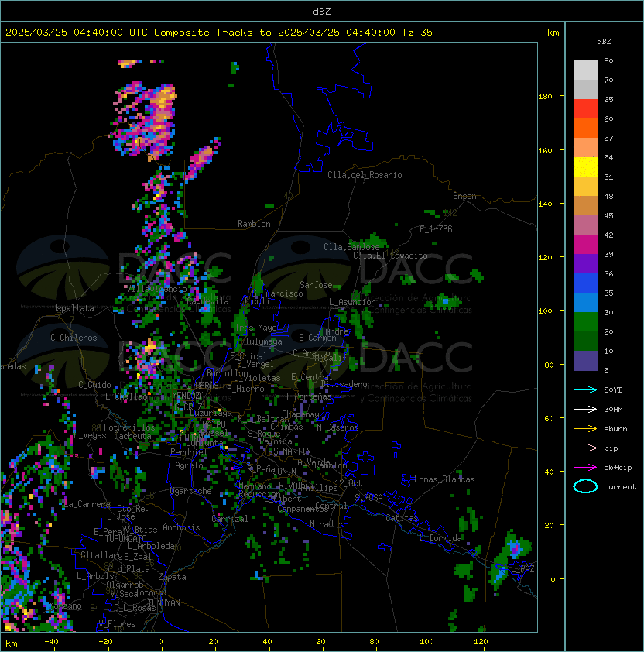Click the C_Chilenos map label
The image size is (644, 652).
[74, 338]
